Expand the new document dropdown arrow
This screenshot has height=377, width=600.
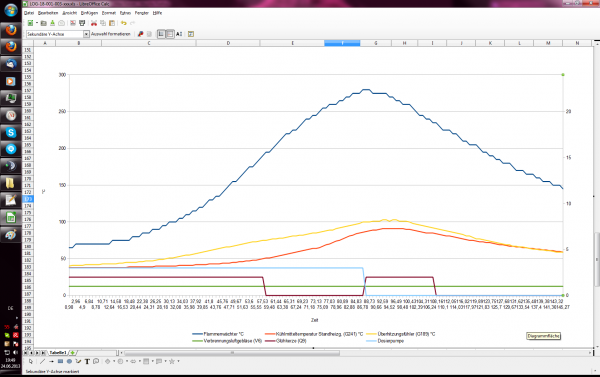click(37, 23)
